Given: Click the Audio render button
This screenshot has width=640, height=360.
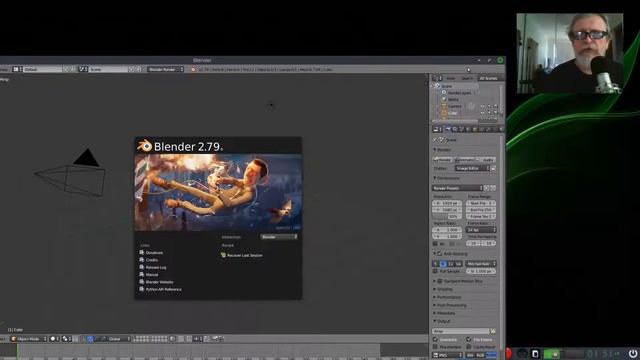Looking at the screenshot, I should pos(487,160).
